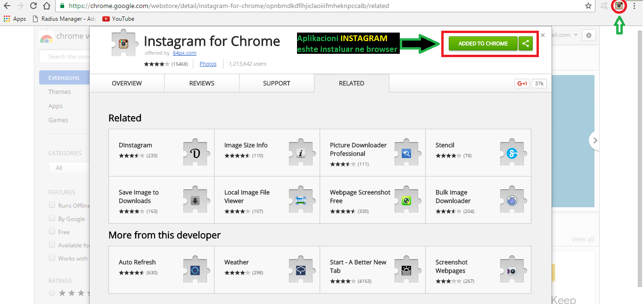
Task: Click the DInstagram title text
Action: [x=135, y=145]
